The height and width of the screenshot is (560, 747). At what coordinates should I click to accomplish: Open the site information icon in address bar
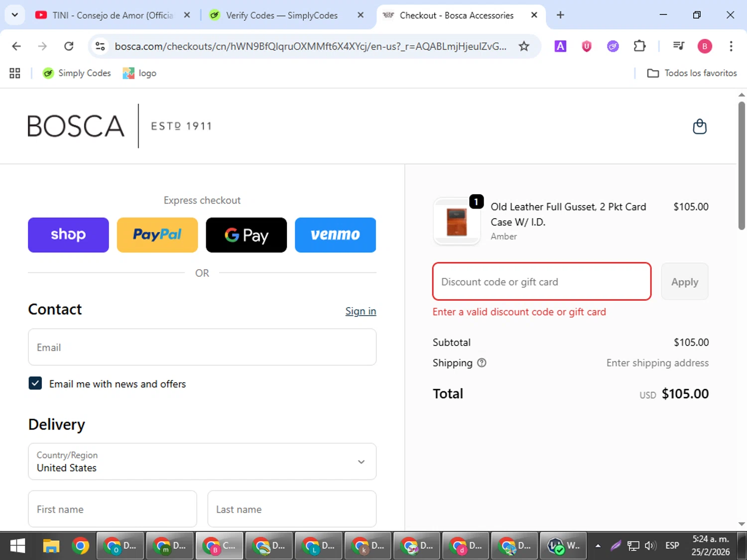click(x=100, y=46)
